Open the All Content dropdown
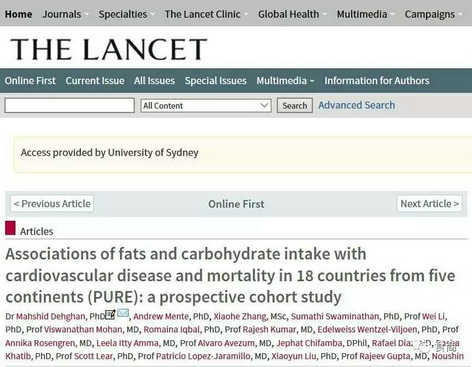 point(206,106)
